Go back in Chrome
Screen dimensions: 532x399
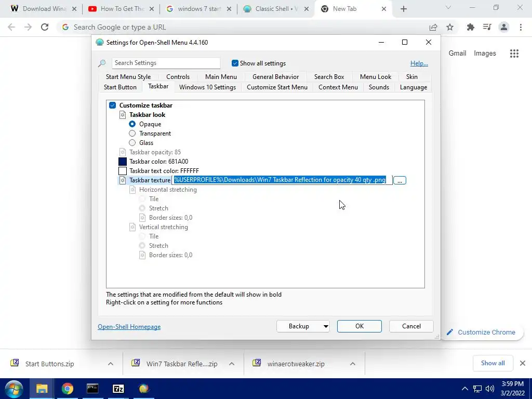tap(11, 27)
